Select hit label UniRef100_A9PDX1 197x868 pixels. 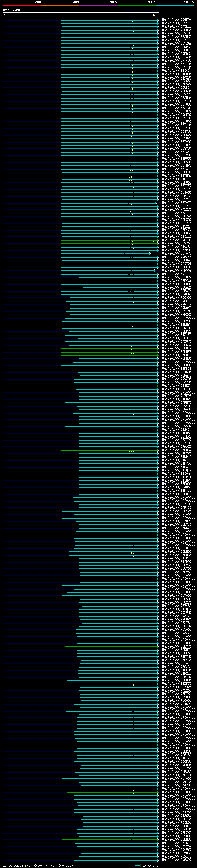coord(177,54)
